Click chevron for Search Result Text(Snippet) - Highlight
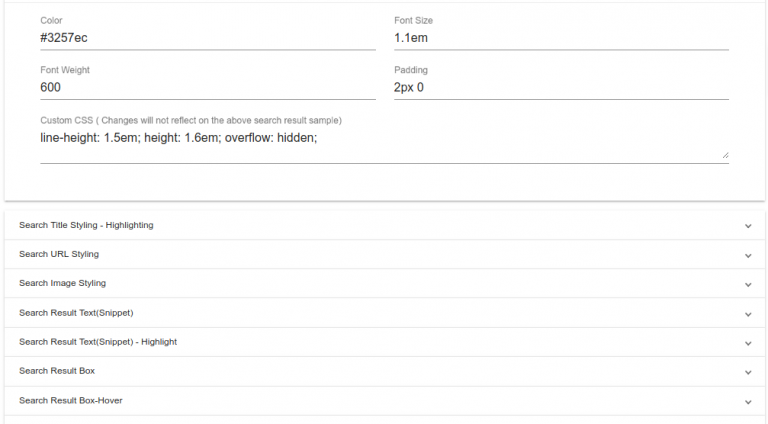 [748, 343]
